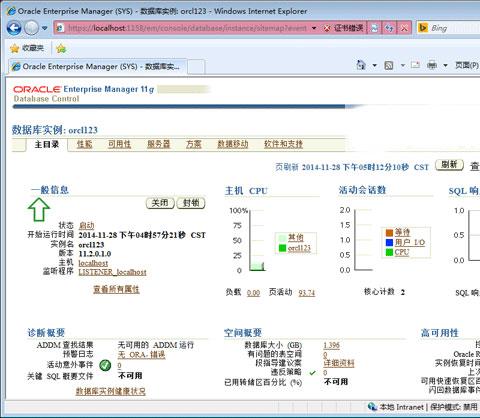Switch to the 方案 tab
Image resolution: width=480 pixels, height=418 pixels.
pos(194,144)
